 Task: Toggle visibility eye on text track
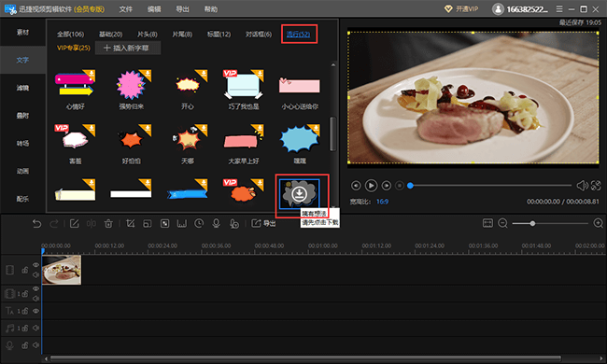[x=35, y=311]
